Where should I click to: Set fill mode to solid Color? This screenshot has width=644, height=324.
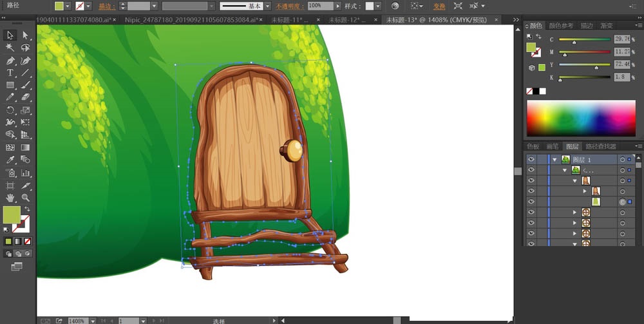pos(8,242)
